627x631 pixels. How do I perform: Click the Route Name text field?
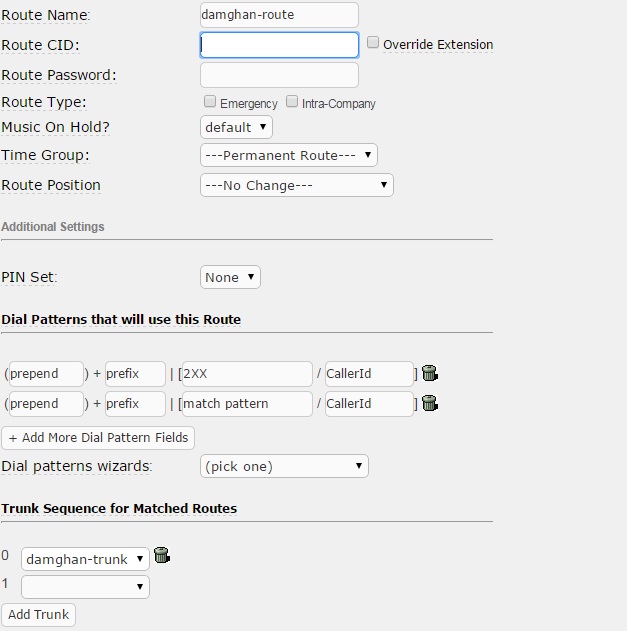(x=279, y=15)
